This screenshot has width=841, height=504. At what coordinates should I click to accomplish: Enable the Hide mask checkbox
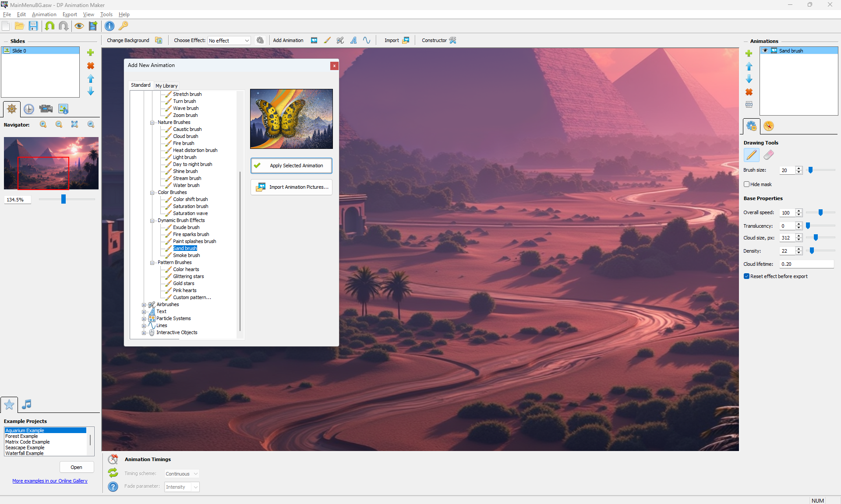pyautogui.click(x=747, y=184)
